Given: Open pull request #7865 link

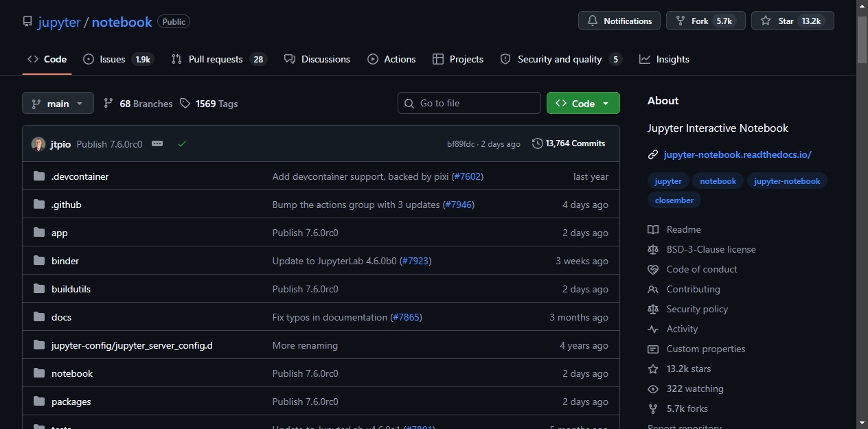Looking at the screenshot, I should pos(406,317).
